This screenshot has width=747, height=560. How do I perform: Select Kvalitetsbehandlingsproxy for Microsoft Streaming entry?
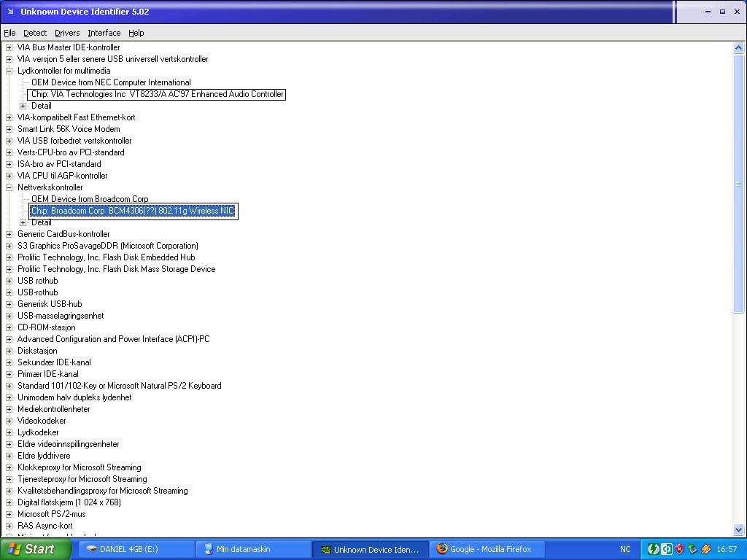[x=102, y=491]
